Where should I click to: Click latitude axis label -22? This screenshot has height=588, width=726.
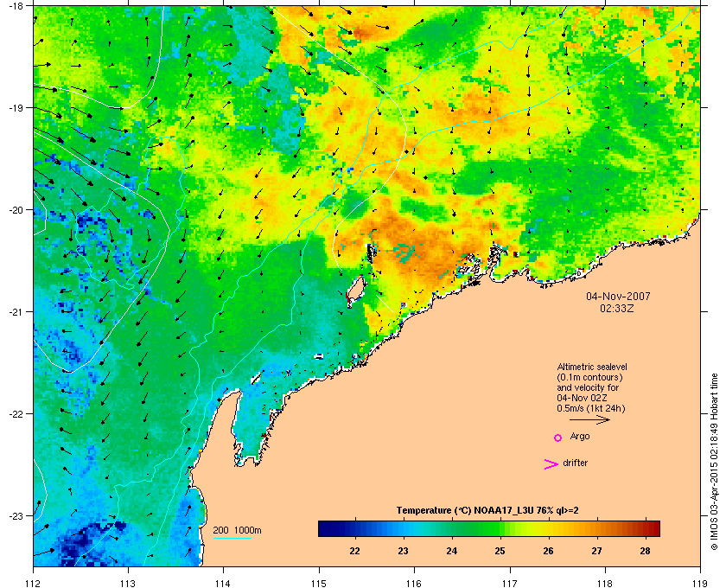coord(16,414)
